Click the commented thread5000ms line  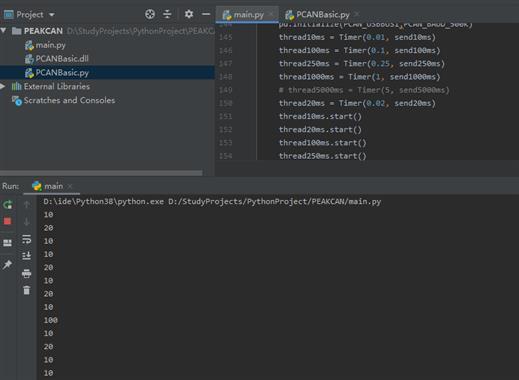(x=364, y=90)
